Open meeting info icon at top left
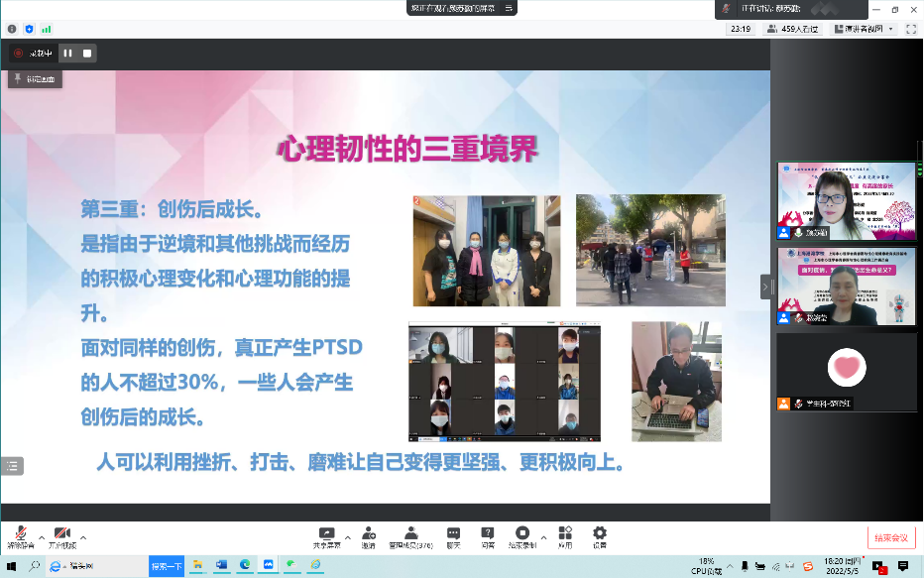This screenshot has height=578, width=924. coord(12,29)
